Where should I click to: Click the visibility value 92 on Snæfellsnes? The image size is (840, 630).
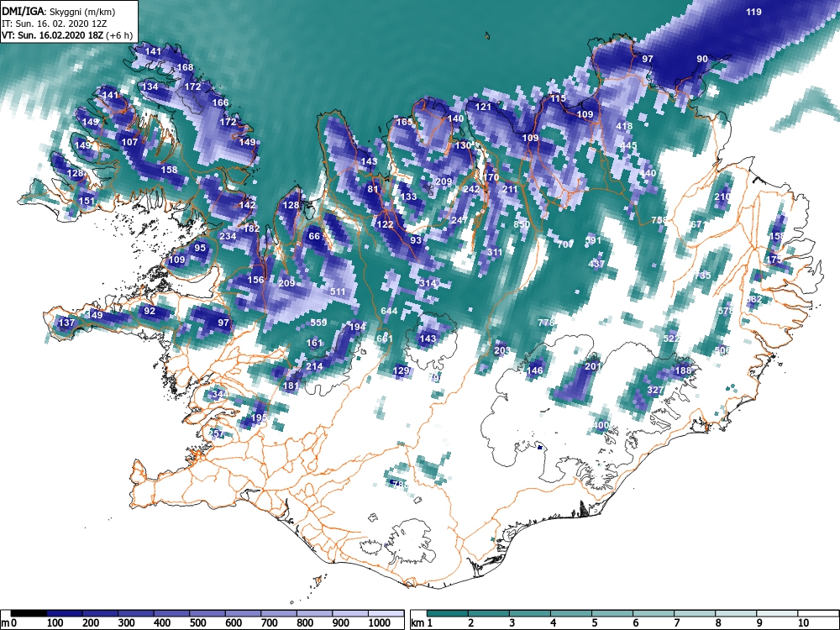pos(150,311)
